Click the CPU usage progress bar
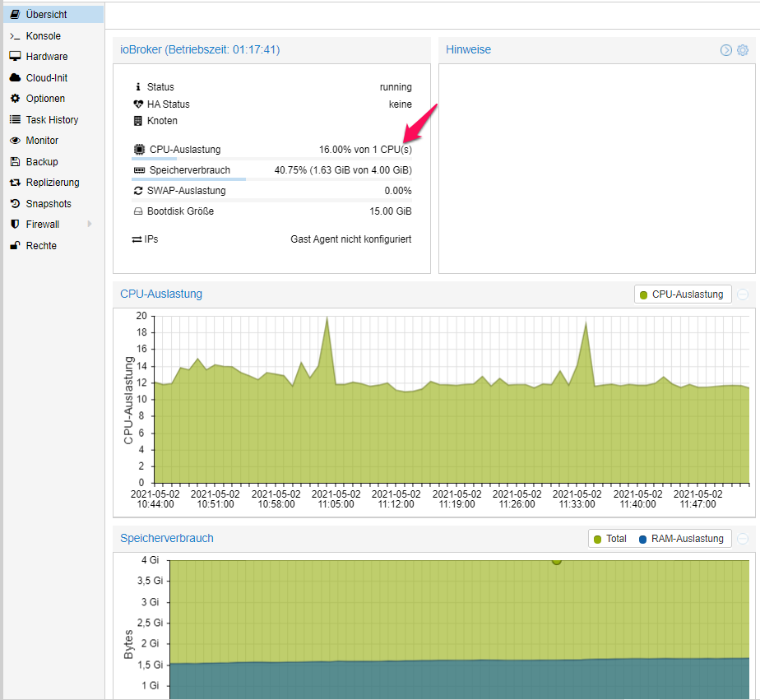Image resolution: width=760 pixels, height=700 pixels. 272,159
